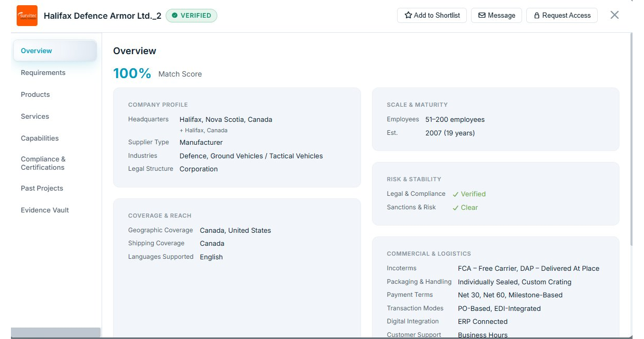Click COMMERCIAL & LOGISTICS card heading

pos(429,254)
